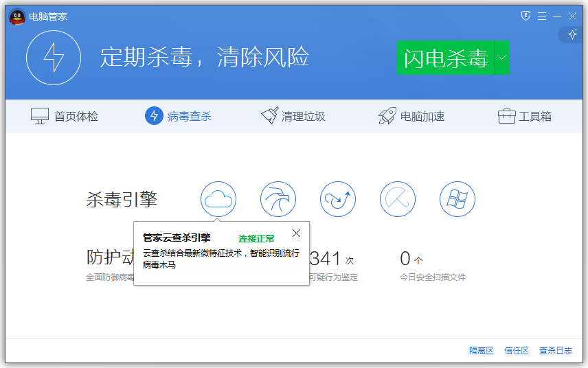Select the cloud engine icon
Image resolution: width=588 pixels, height=368 pixels.
(x=218, y=199)
